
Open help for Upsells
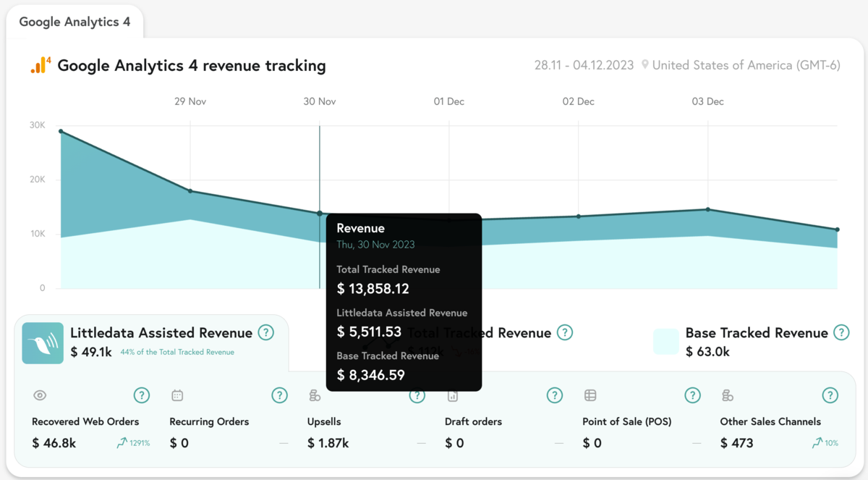pos(417,395)
